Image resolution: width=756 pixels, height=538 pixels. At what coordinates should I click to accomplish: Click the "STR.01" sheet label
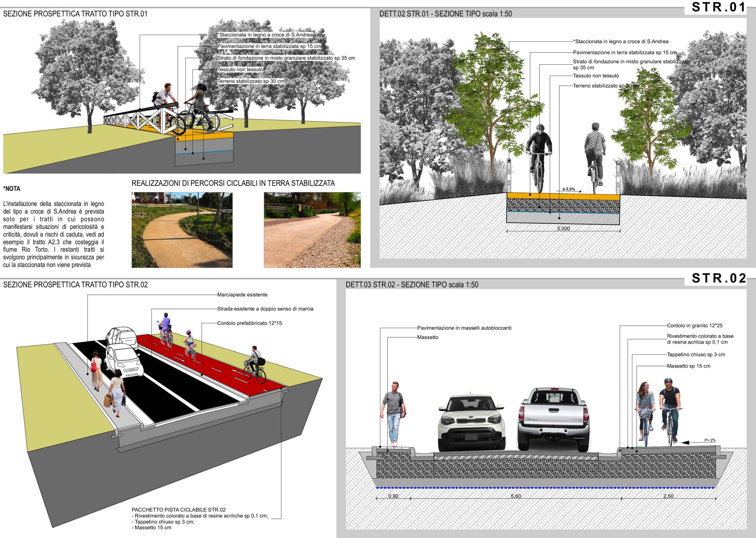pos(718,7)
